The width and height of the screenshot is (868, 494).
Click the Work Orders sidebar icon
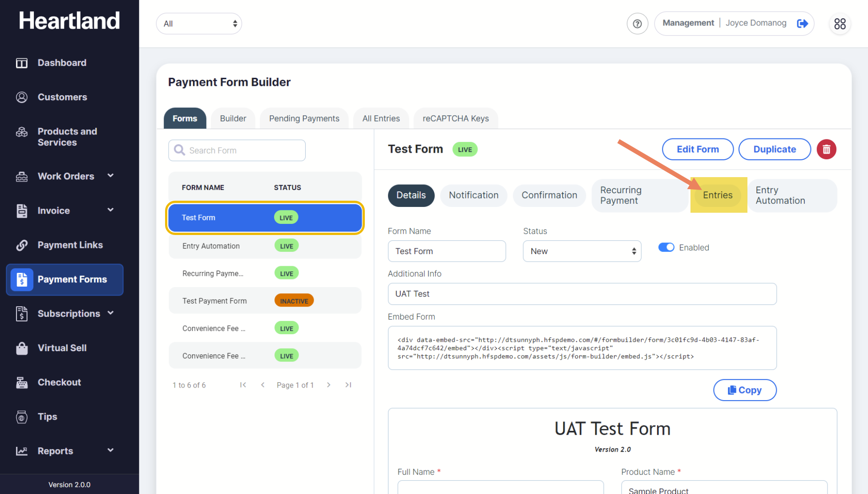point(21,177)
